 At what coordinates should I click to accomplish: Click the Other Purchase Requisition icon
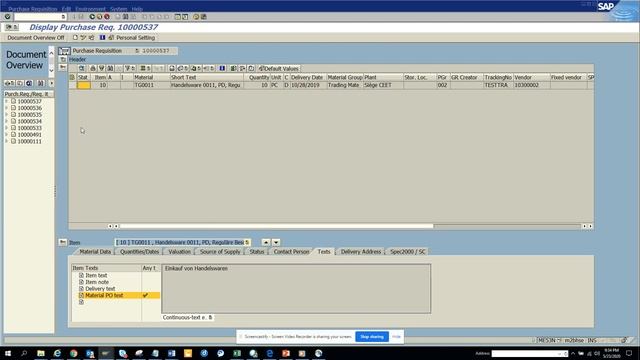pyautogui.click(x=91, y=38)
